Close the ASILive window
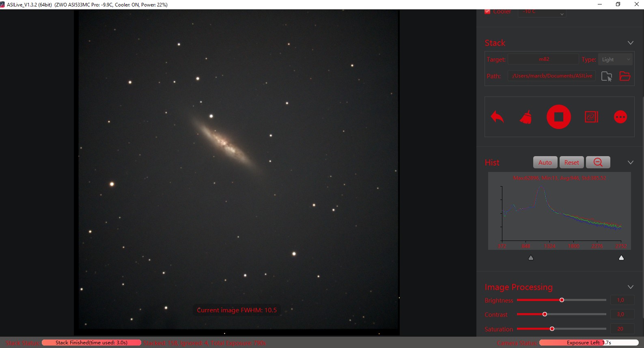Viewport: 644px width, 348px height. click(x=636, y=4)
